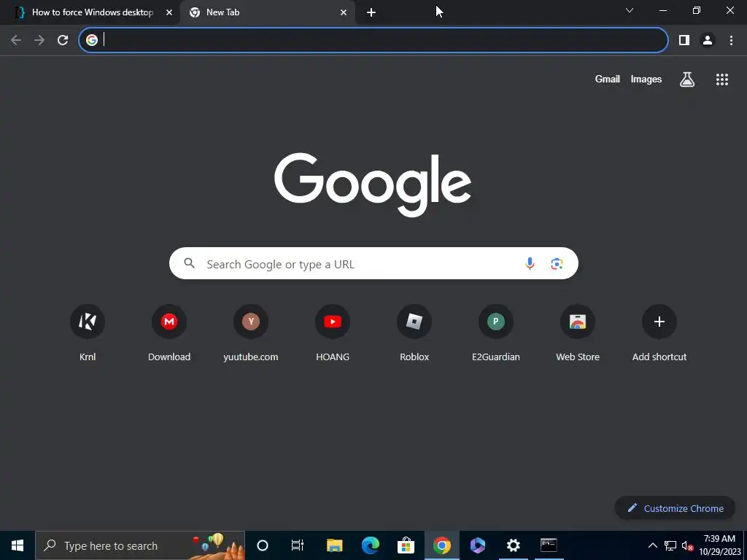Open the yuutube.com shortcut

(251, 333)
